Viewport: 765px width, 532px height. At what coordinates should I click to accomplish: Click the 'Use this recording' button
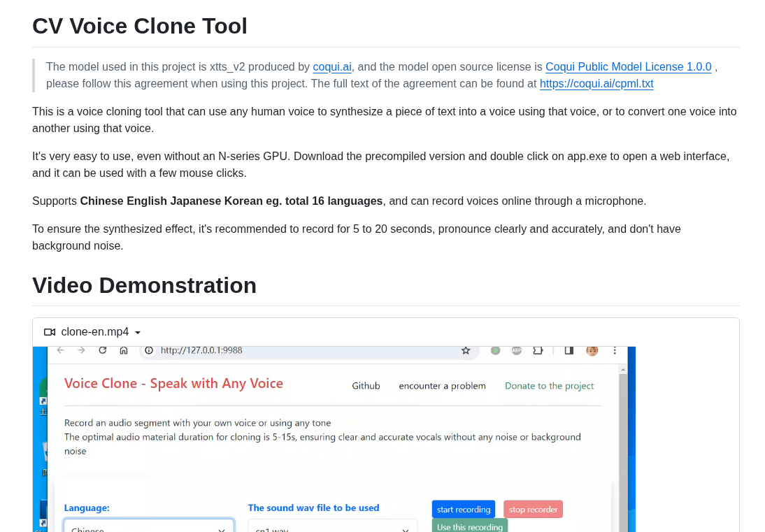(470, 525)
